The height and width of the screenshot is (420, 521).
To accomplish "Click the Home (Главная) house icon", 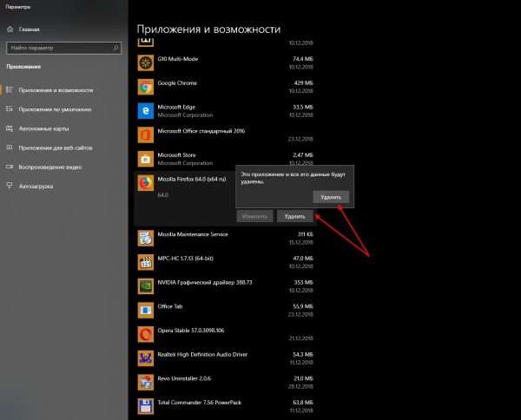I will click(10, 30).
